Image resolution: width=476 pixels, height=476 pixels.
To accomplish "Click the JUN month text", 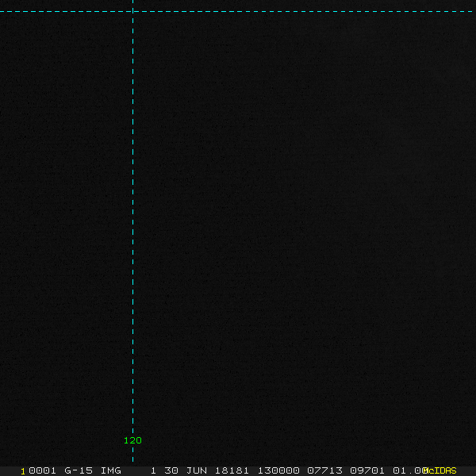I will pyautogui.click(x=197, y=470).
